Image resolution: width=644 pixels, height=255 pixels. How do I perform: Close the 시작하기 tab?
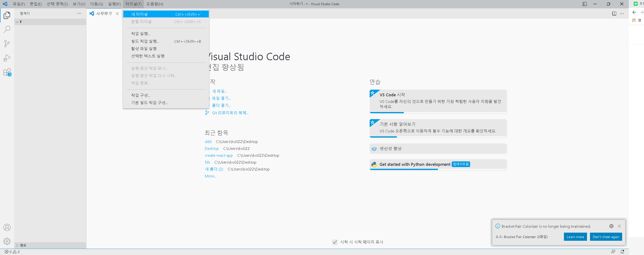(x=117, y=14)
